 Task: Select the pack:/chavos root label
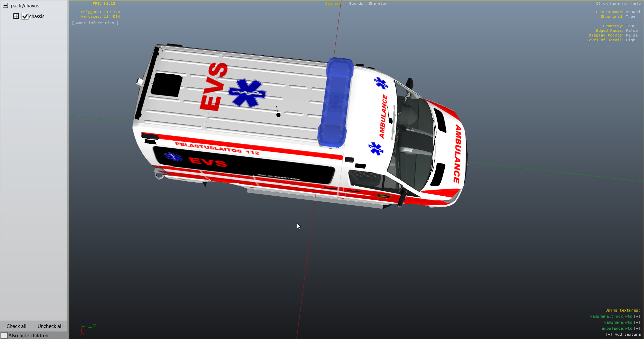pos(25,6)
